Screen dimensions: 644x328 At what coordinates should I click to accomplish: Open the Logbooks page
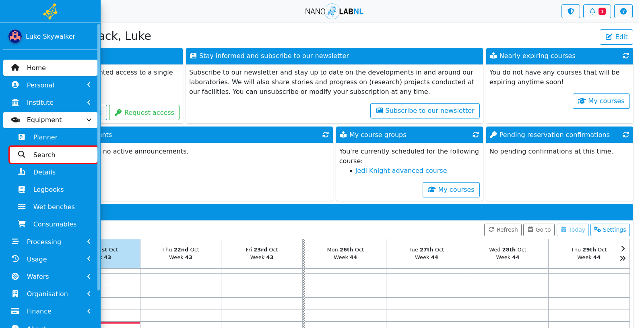click(x=54, y=189)
